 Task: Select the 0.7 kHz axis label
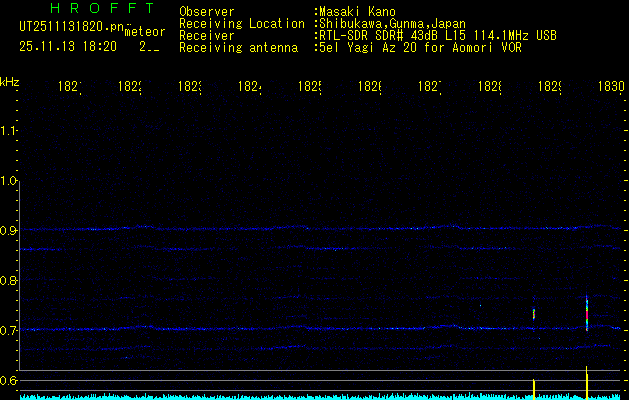point(10,330)
